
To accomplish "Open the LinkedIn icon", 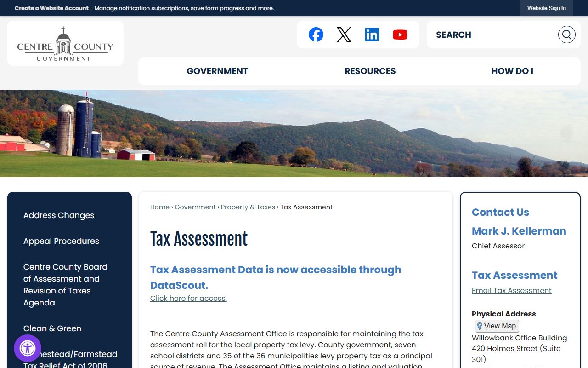I will [372, 34].
